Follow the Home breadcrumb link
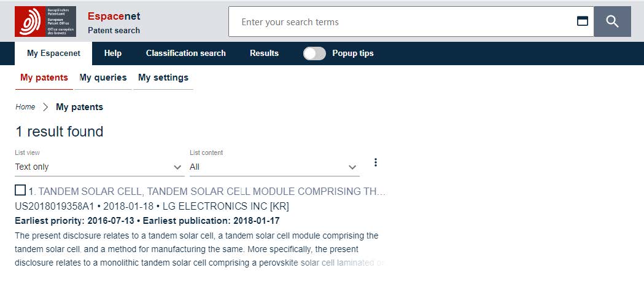This screenshot has width=644, height=281. (25, 107)
